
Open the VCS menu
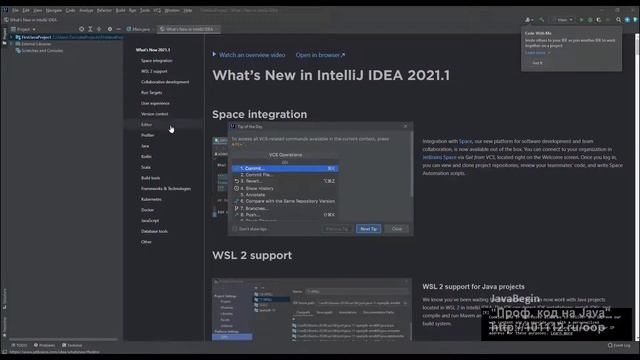(157, 10)
